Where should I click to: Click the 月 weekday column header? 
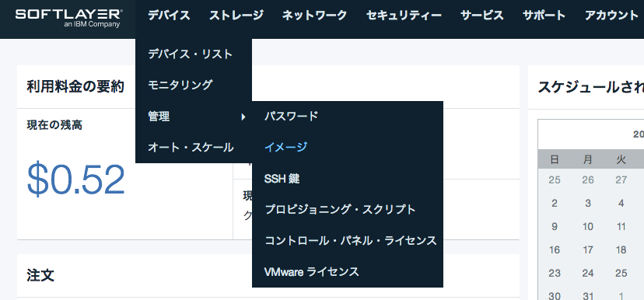pos(588,159)
